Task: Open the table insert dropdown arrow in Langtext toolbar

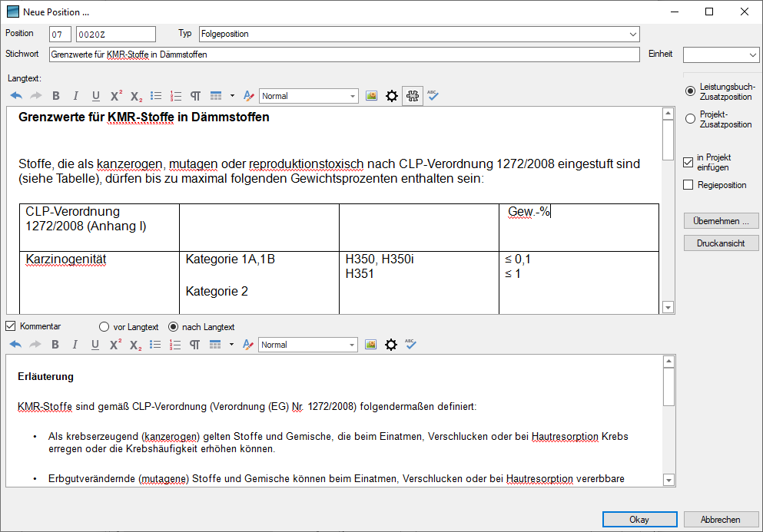Action: [232, 96]
